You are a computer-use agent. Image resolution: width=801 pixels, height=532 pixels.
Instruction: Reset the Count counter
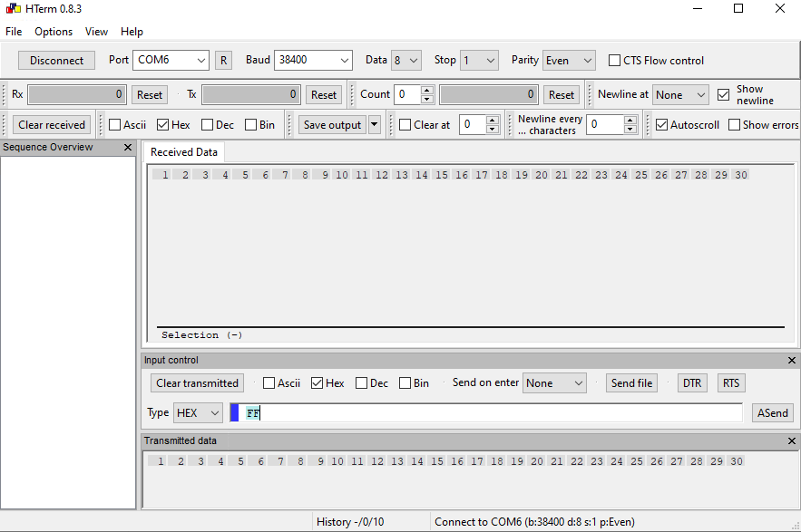[x=562, y=95]
